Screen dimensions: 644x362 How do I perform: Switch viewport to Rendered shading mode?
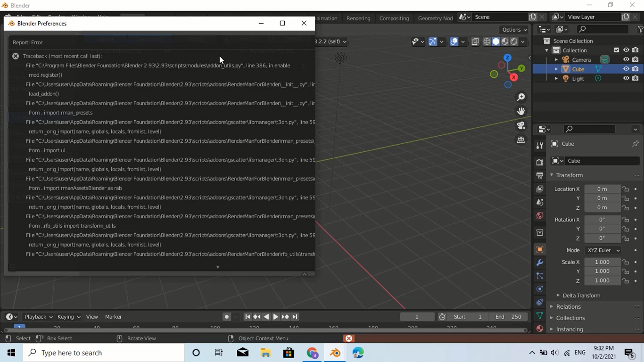pos(513,41)
